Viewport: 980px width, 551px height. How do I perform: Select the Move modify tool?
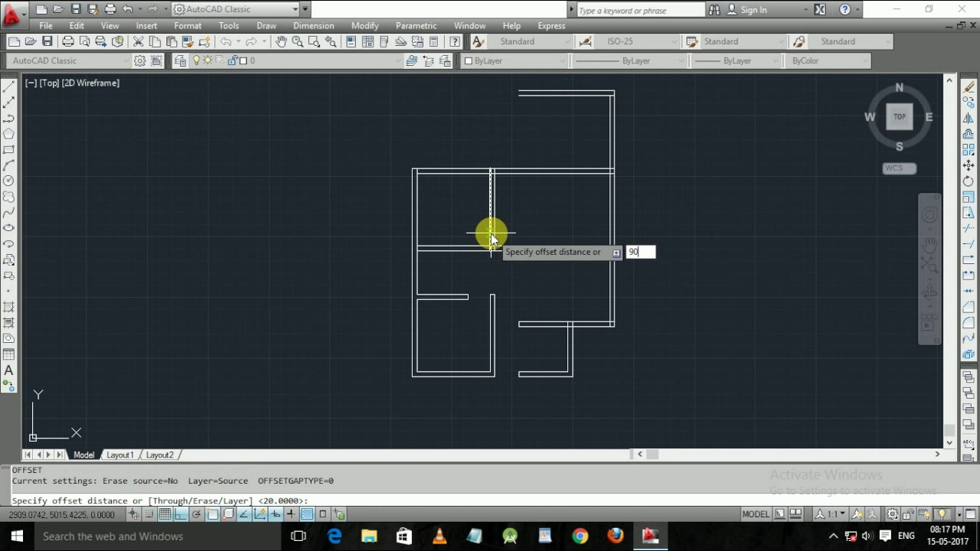[969, 165]
